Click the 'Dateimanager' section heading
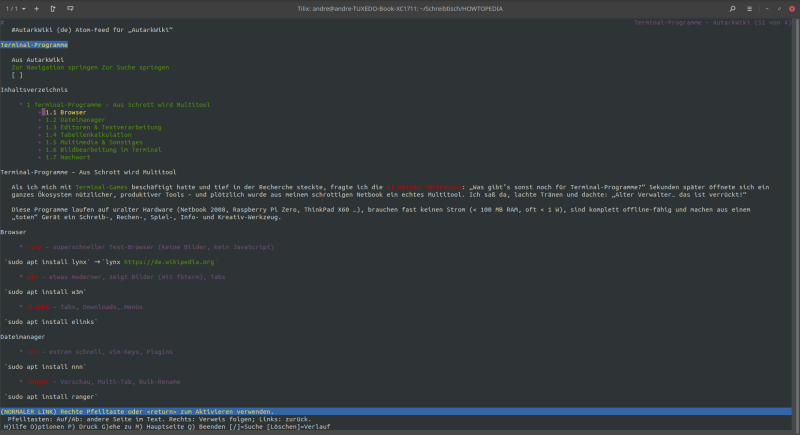The width and height of the screenshot is (800, 435). click(x=23, y=337)
